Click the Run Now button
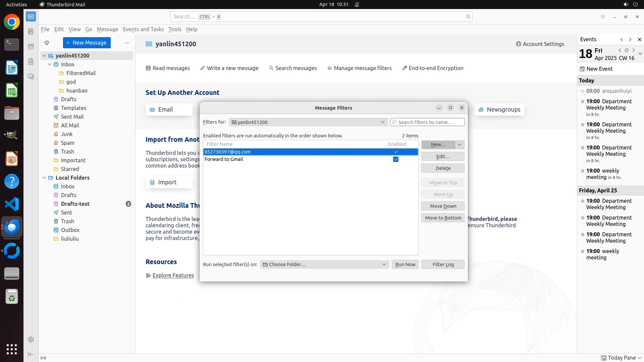644x362 pixels. [405, 264]
